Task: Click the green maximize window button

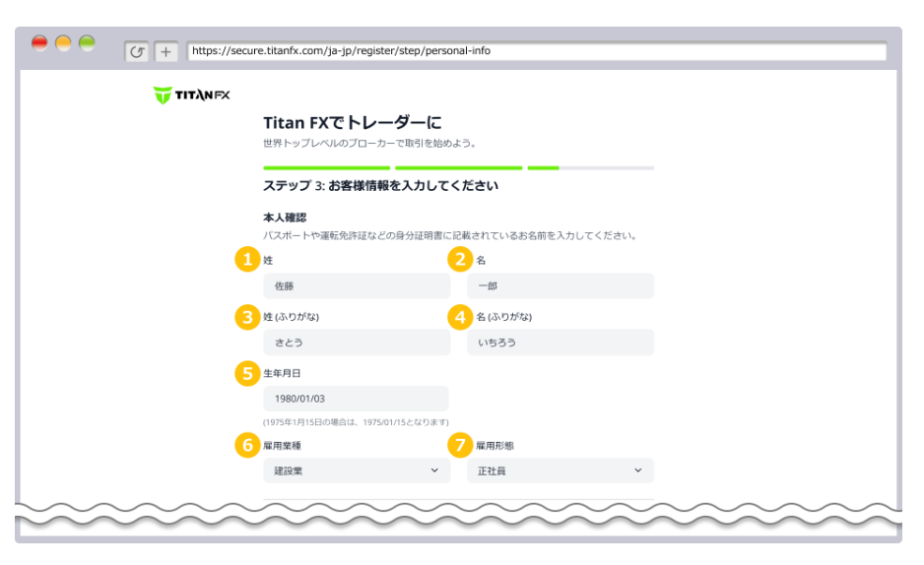Action: click(88, 43)
